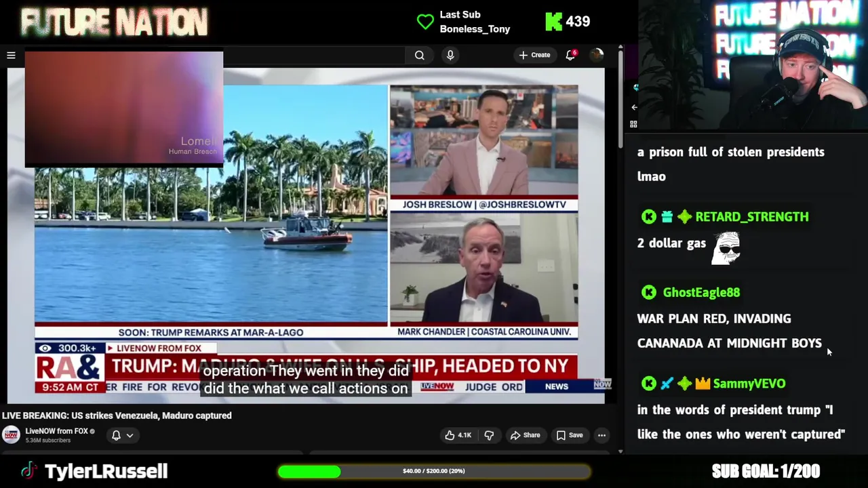The width and height of the screenshot is (868, 488).
Task: Expand the notification preference chevron
Action: tap(130, 436)
